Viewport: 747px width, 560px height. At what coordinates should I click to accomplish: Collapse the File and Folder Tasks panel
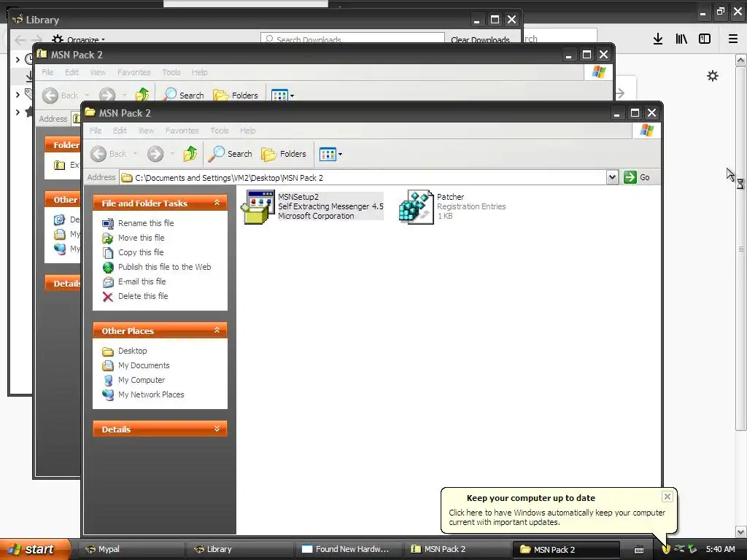click(217, 203)
